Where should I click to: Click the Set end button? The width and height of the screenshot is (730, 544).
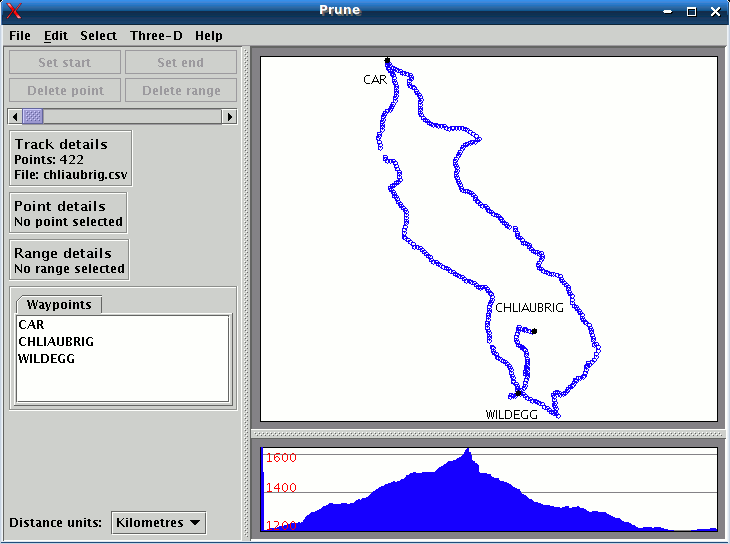coord(181,62)
